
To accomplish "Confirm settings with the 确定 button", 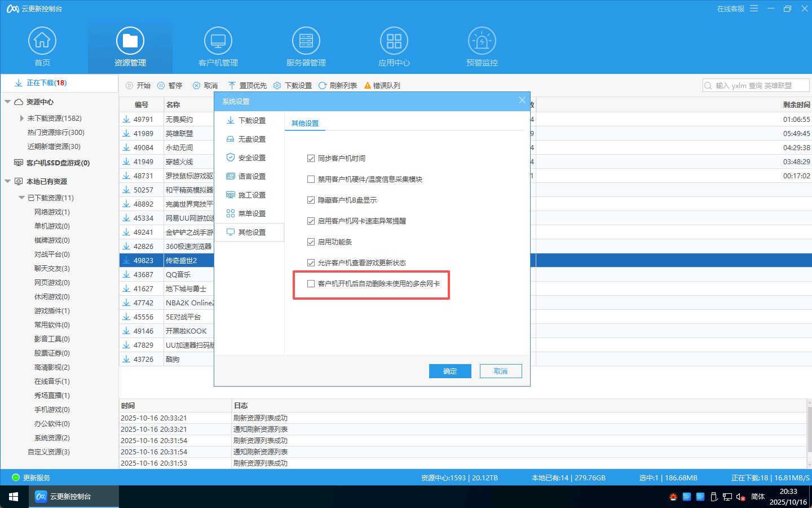I will coord(450,371).
